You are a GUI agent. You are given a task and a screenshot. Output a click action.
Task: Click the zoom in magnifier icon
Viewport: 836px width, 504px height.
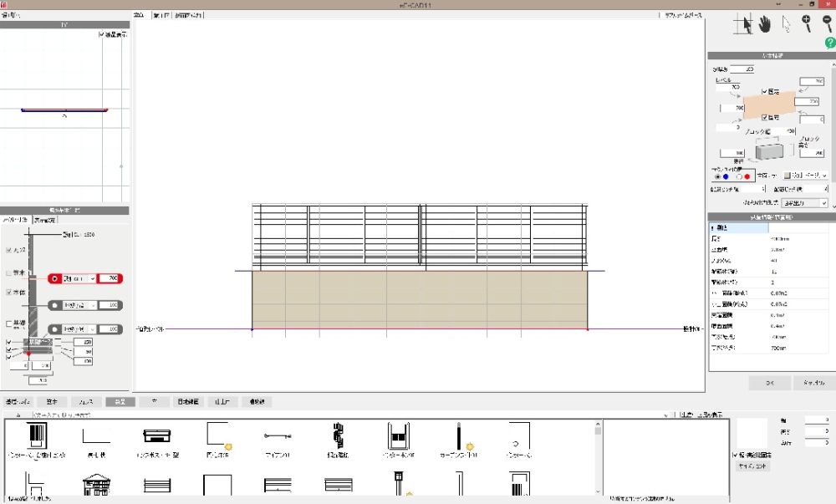(806, 23)
